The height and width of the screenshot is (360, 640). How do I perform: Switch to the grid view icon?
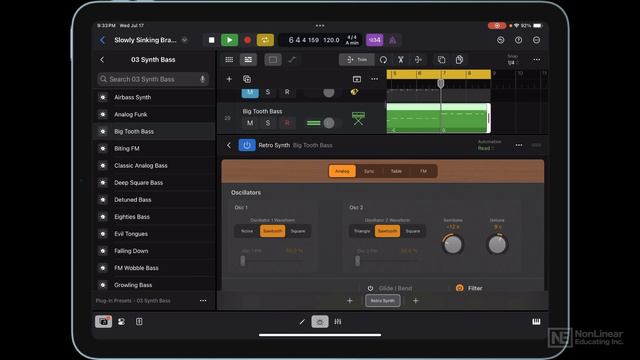pyautogui.click(x=229, y=60)
